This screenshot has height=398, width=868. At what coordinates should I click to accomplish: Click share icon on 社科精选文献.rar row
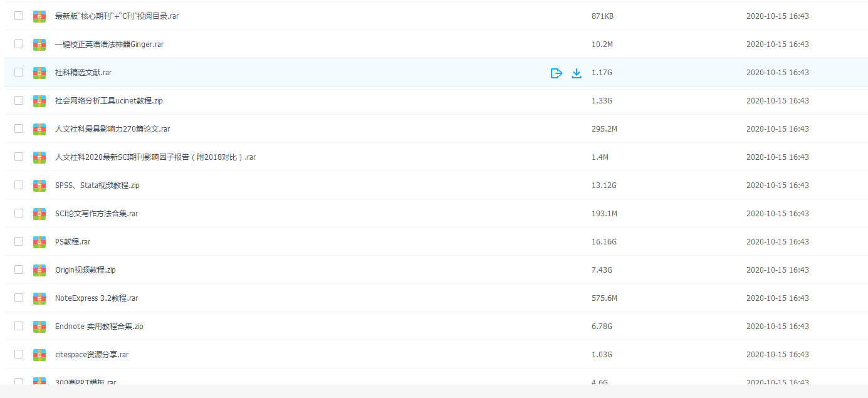click(x=556, y=73)
